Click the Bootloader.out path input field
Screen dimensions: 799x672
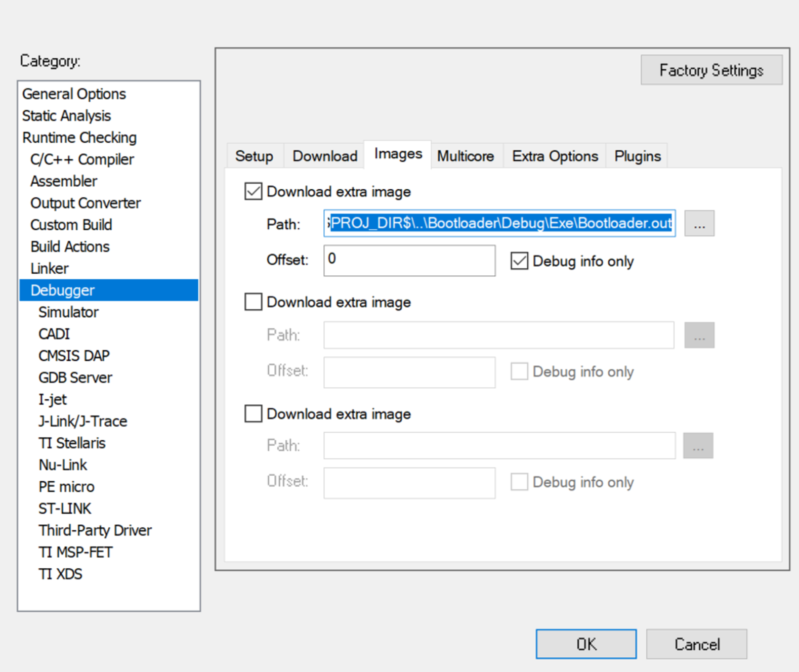499,224
